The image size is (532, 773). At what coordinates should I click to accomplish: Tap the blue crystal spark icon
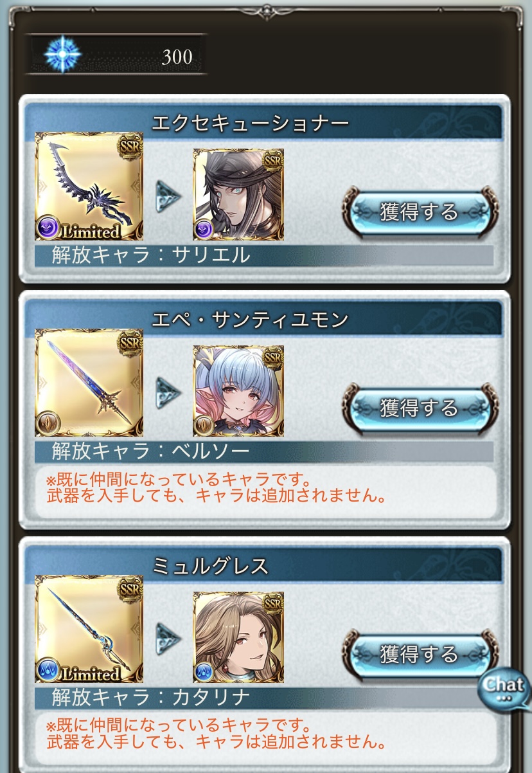62,55
